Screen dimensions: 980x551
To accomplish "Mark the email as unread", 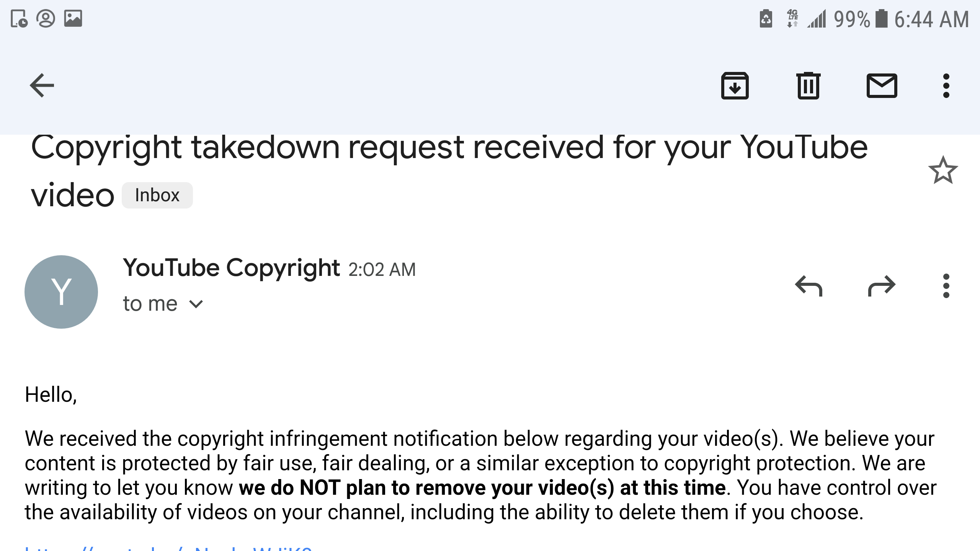I will [882, 86].
